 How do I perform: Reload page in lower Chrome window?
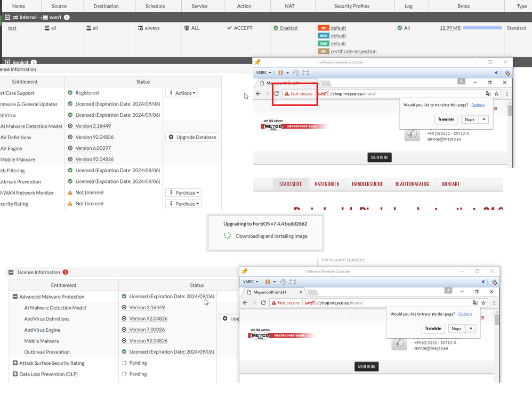263,303
